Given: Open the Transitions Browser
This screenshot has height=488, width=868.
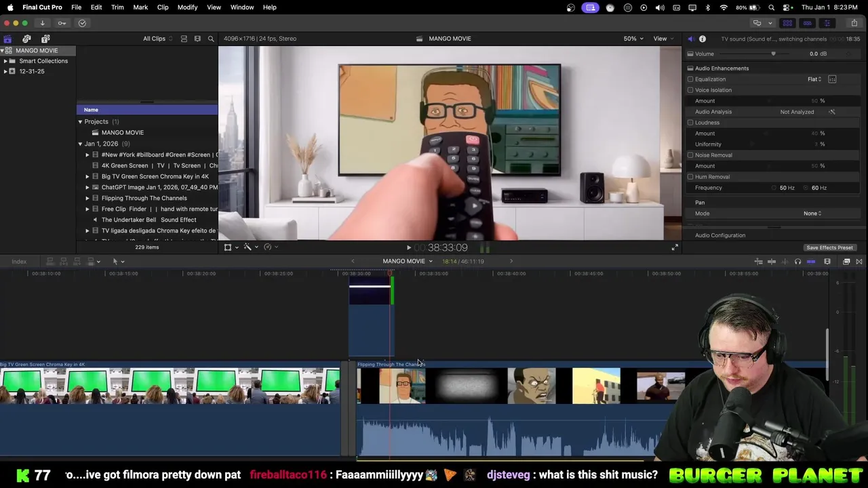Looking at the screenshot, I should pos(859,262).
